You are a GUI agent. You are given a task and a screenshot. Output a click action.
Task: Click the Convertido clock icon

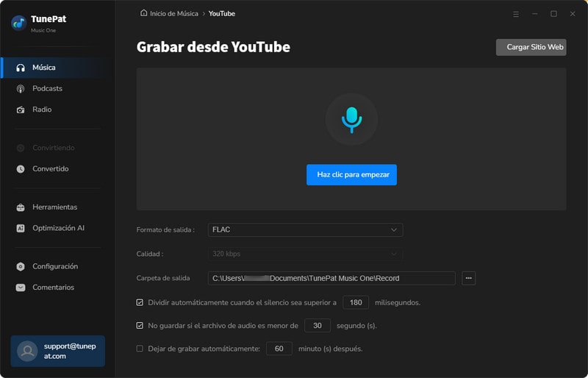21,169
